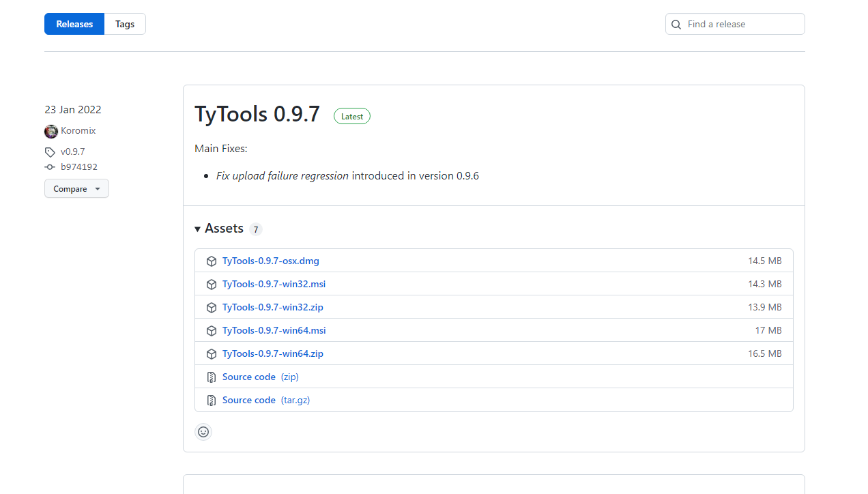
Task: Visit Koromix's profile link
Action: [x=78, y=130]
